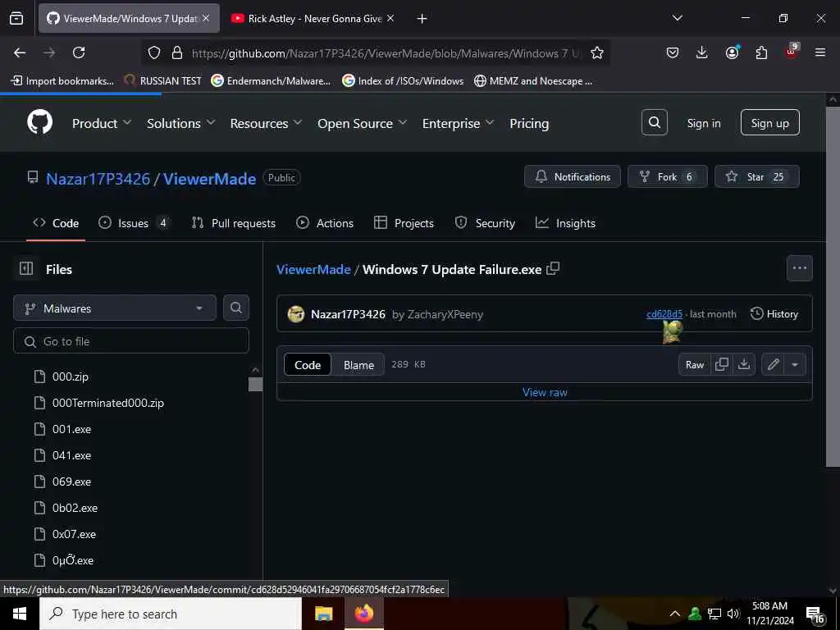Search files with the magnifier button
840x630 pixels.
tap(235, 308)
